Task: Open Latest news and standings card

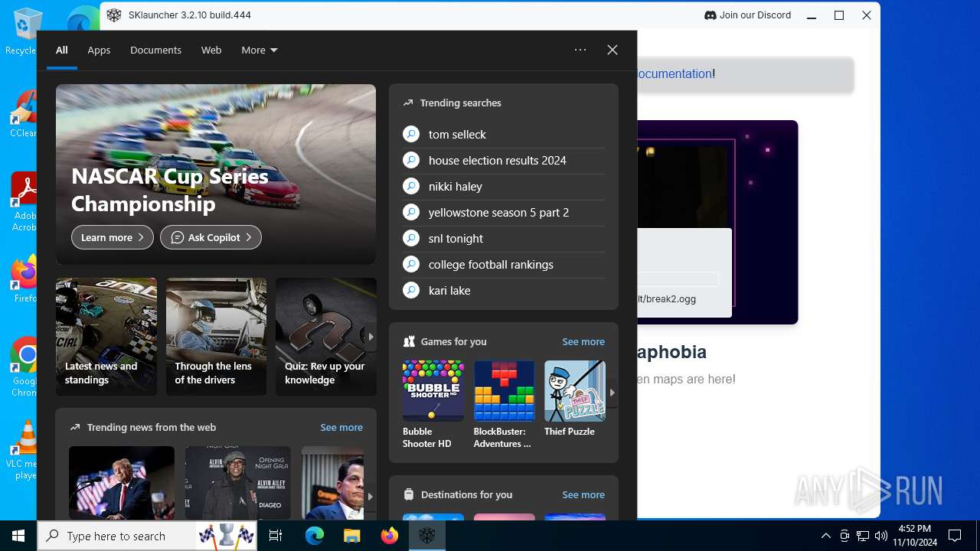Action: pos(106,337)
